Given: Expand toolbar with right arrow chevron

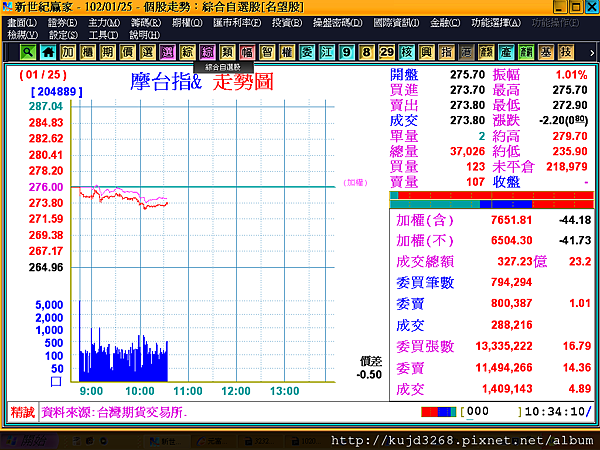Looking at the screenshot, I should pos(592,53).
